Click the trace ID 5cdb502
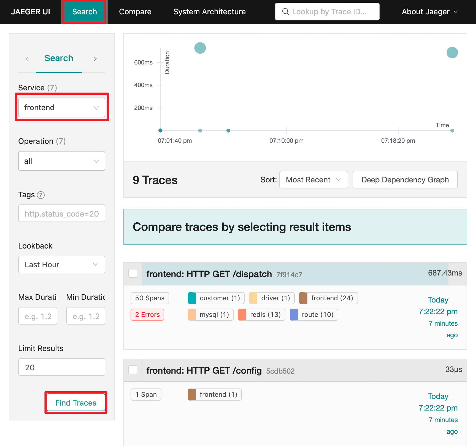The image size is (476, 448). coord(280,371)
